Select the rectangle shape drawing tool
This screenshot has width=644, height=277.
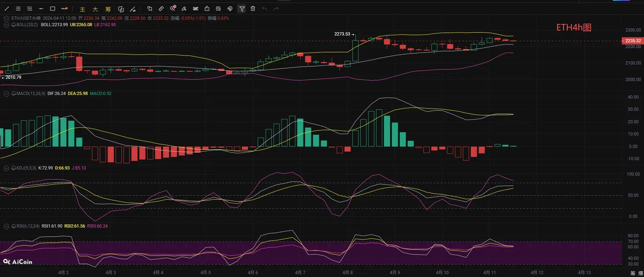[53, 9]
